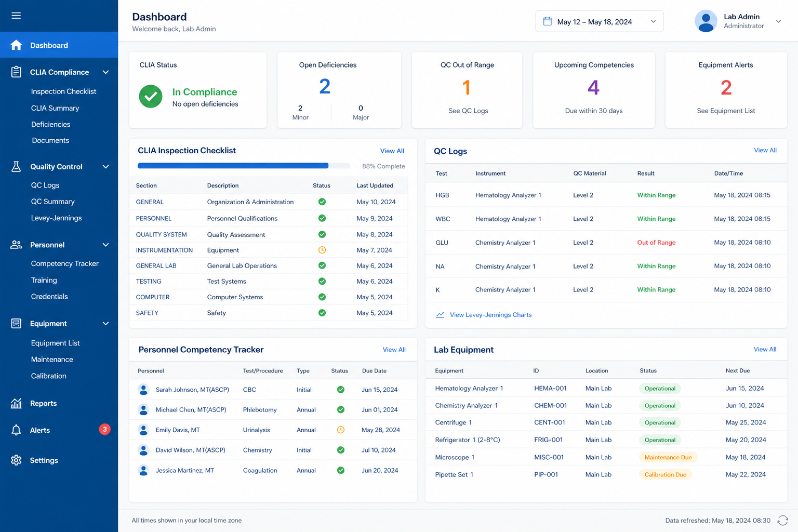The image size is (798, 532).
Task: Click the CLIA Compliance clipboard icon
Action: [16, 72]
